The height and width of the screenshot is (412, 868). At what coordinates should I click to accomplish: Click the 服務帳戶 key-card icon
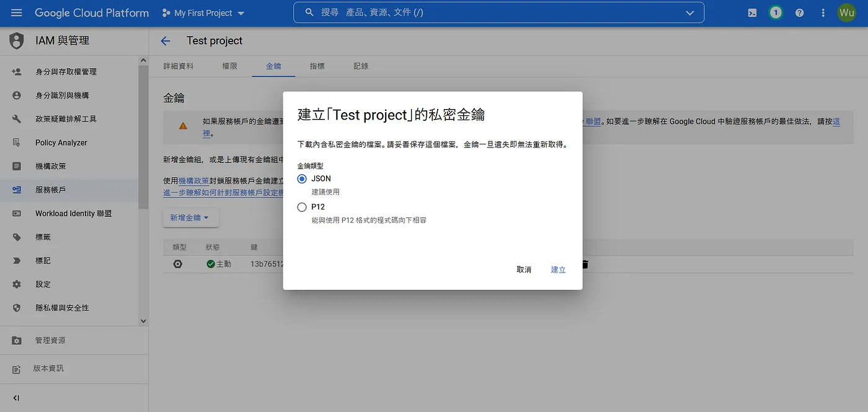coord(17,190)
